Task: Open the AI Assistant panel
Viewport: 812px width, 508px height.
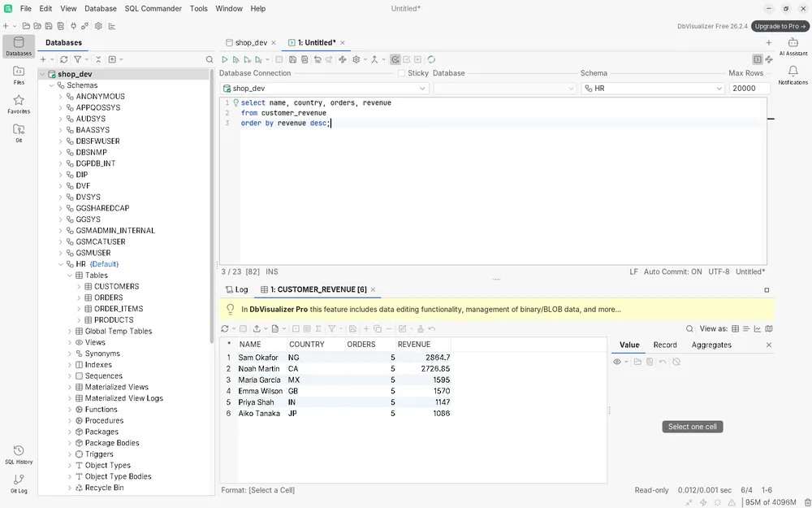Action: pyautogui.click(x=793, y=46)
